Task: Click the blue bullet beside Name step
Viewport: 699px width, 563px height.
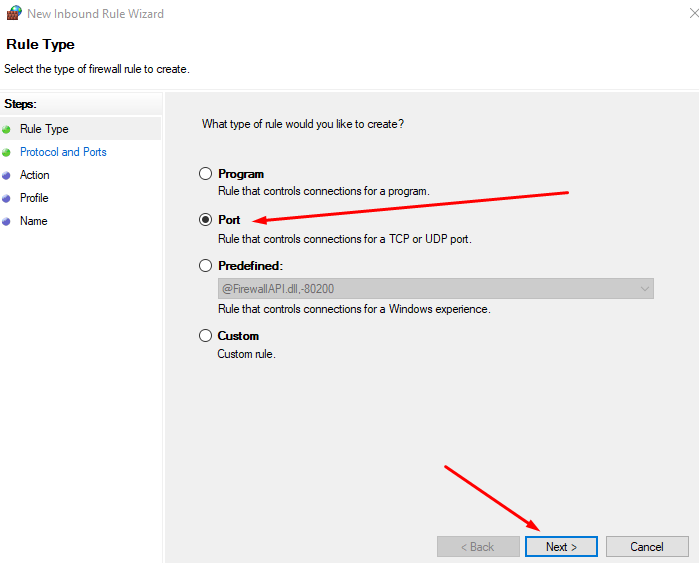Action: pyautogui.click(x=7, y=221)
